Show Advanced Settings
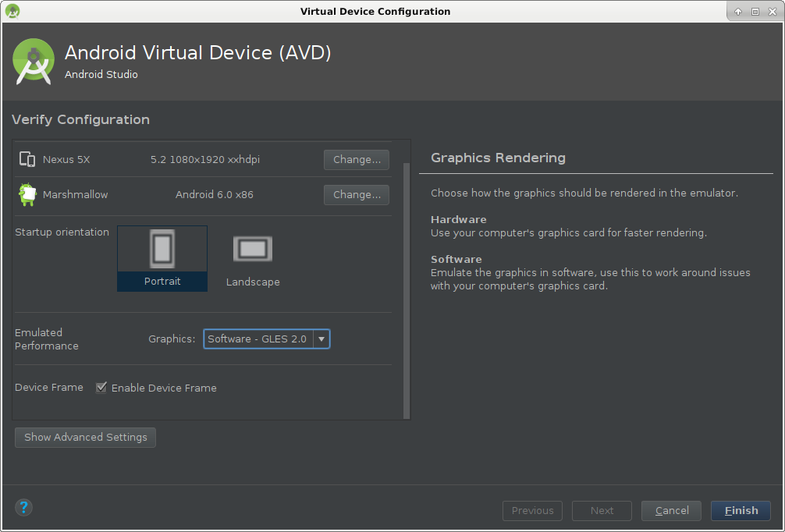 [x=85, y=437]
